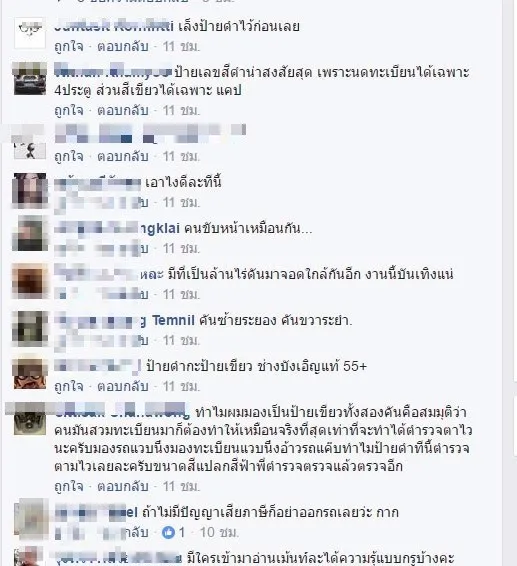Open avatar beside 'คันซ้ายระยอง' comment

click(x=30, y=328)
